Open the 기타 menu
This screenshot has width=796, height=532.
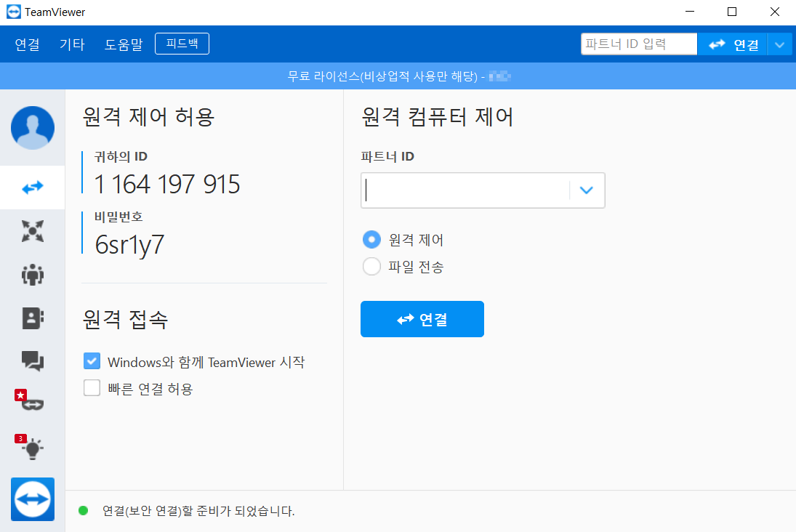[72, 44]
